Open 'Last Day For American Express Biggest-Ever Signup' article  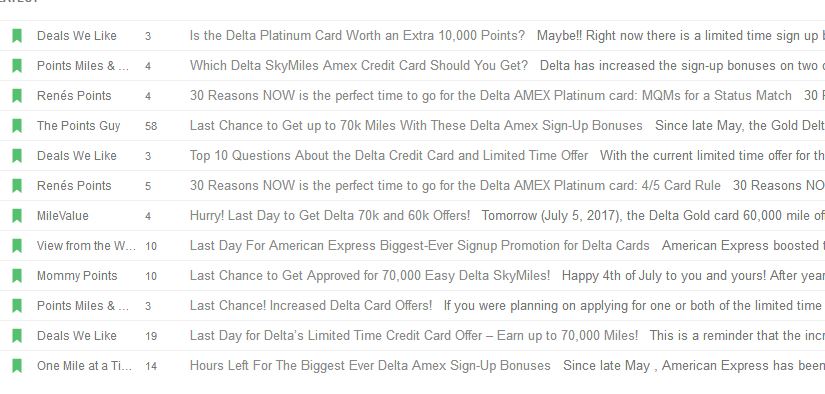pyautogui.click(x=420, y=246)
